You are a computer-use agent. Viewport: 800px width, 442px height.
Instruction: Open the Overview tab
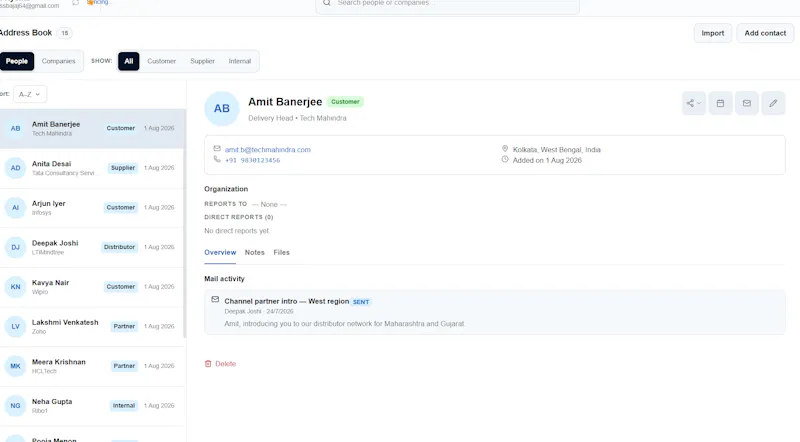pos(220,253)
